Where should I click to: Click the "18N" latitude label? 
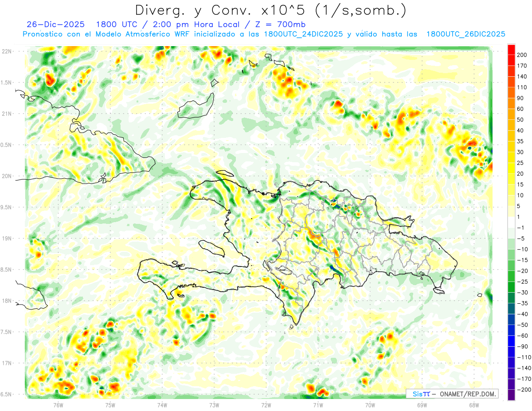[7, 301]
